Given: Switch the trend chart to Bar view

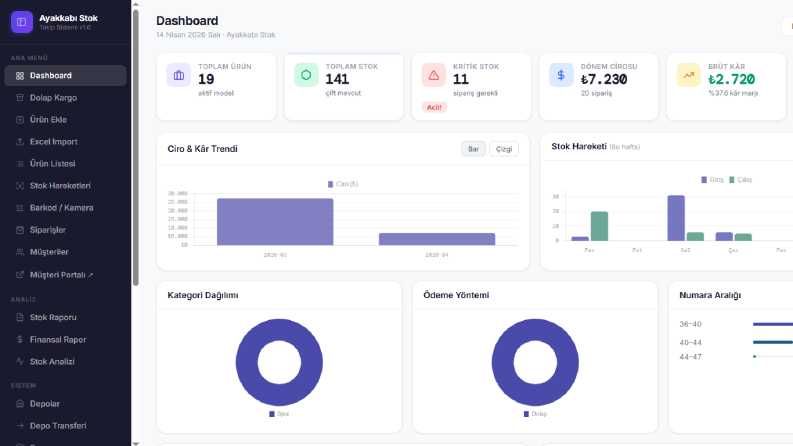Looking at the screenshot, I should (x=473, y=149).
